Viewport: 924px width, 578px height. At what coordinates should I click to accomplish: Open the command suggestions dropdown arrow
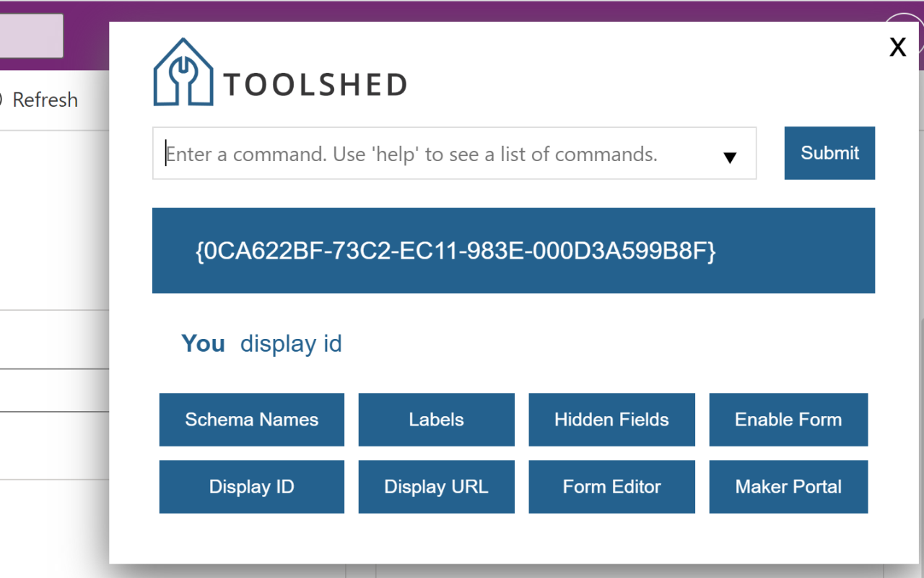pyautogui.click(x=730, y=155)
